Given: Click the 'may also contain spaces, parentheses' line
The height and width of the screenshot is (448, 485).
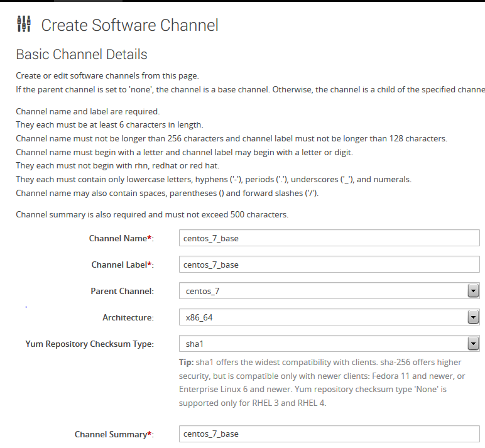Looking at the screenshot, I should click(167, 193).
